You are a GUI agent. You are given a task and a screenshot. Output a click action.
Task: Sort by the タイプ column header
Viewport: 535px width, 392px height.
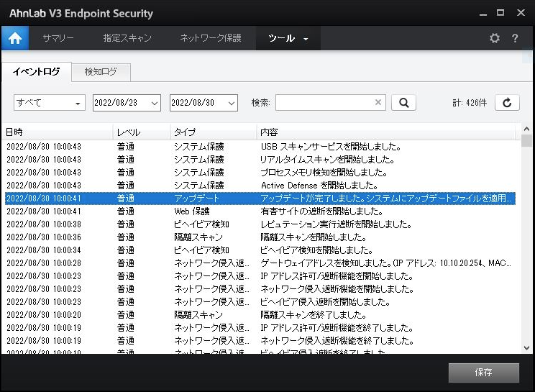point(214,132)
